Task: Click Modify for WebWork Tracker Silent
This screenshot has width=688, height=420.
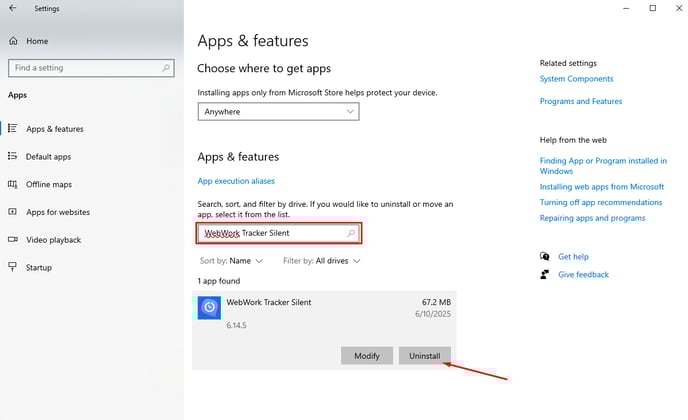Action: 367,355
